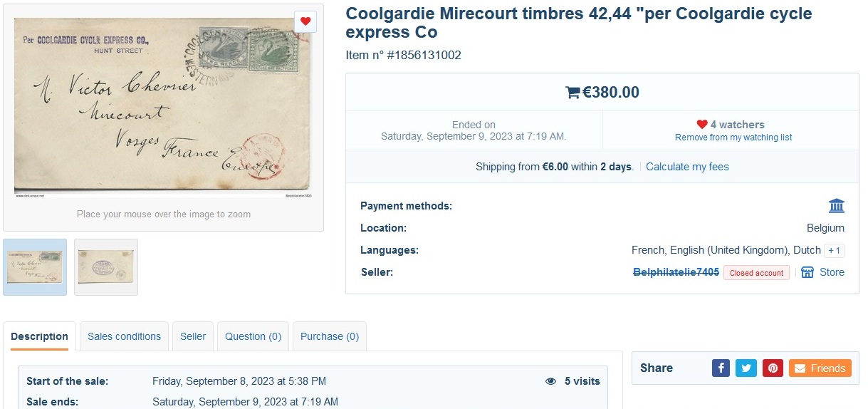Click the Friends share button
Image resolution: width=868 pixels, height=409 pixels.
(x=820, y=368)
